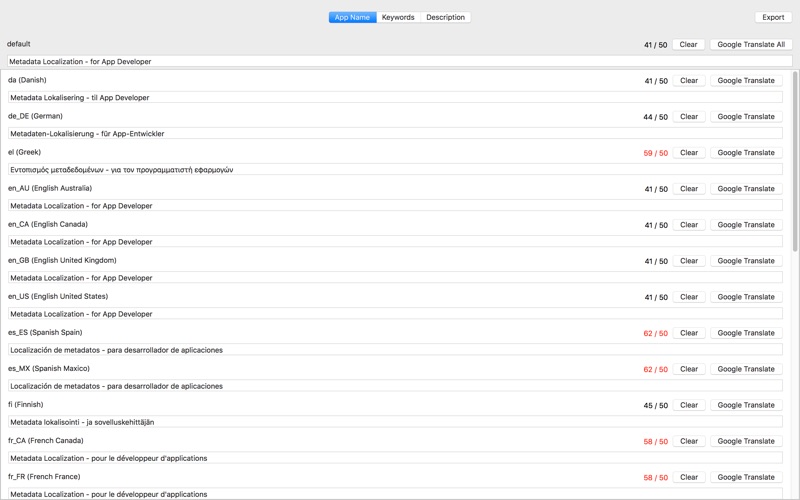The width and height of the screenshot is (800, 500).
Task: Clear the Greek translation
Action: pyautogui.click(x=688, y=153)
